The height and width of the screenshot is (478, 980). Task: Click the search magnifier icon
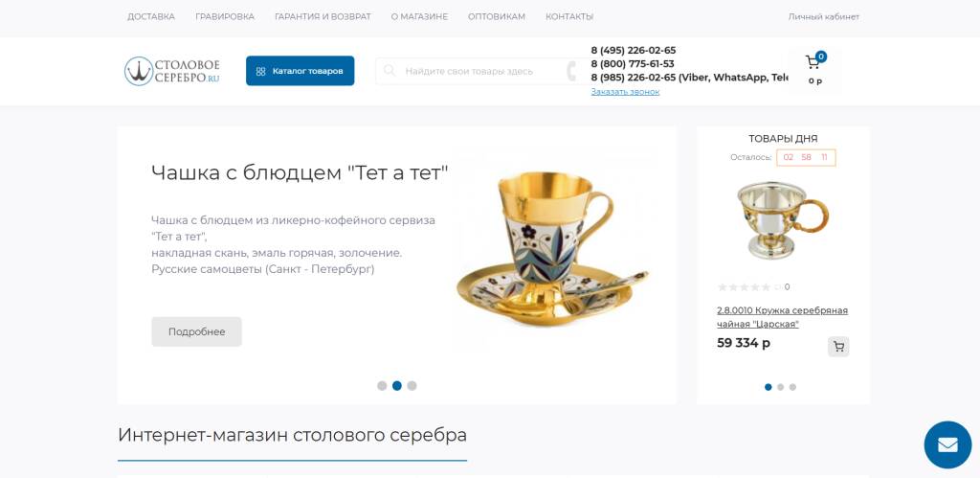390,71
